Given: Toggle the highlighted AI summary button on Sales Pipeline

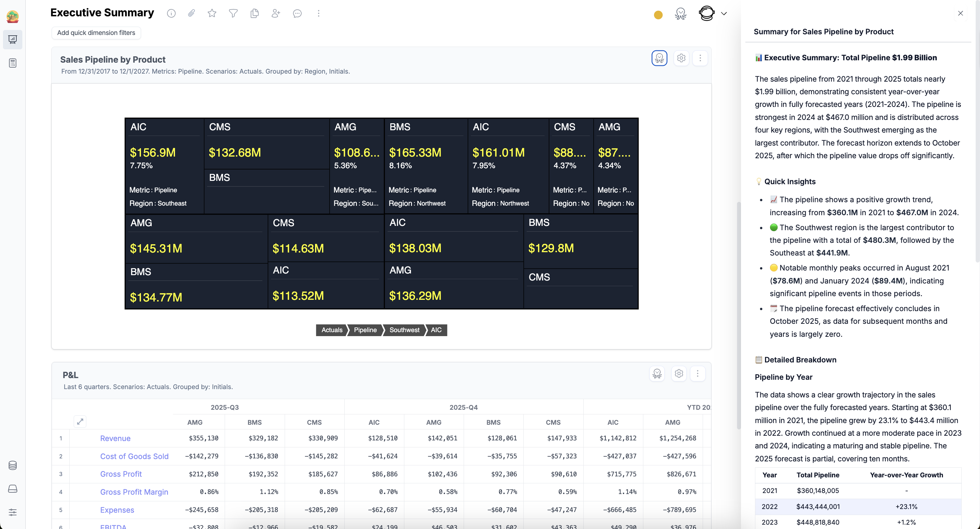Looking at the screenshot, I should pos(659,58).
